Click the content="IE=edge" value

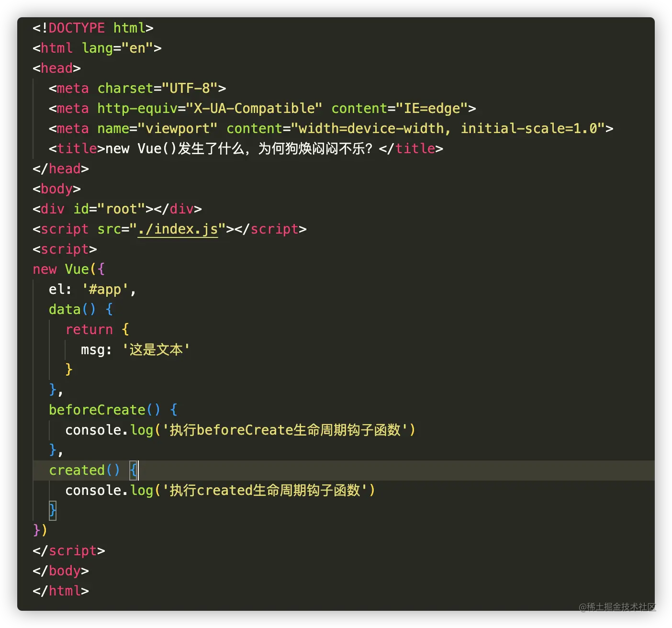(x=400, y=109)
